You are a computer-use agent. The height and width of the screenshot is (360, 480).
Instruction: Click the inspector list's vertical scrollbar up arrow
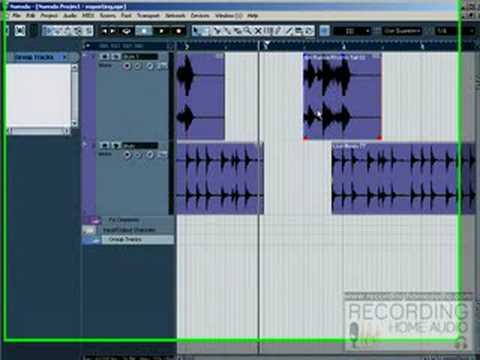[74, 68]
